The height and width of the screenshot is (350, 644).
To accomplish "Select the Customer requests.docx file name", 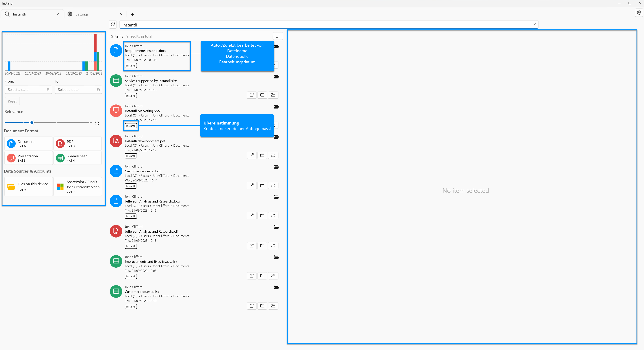I will (x=143, y=171).
